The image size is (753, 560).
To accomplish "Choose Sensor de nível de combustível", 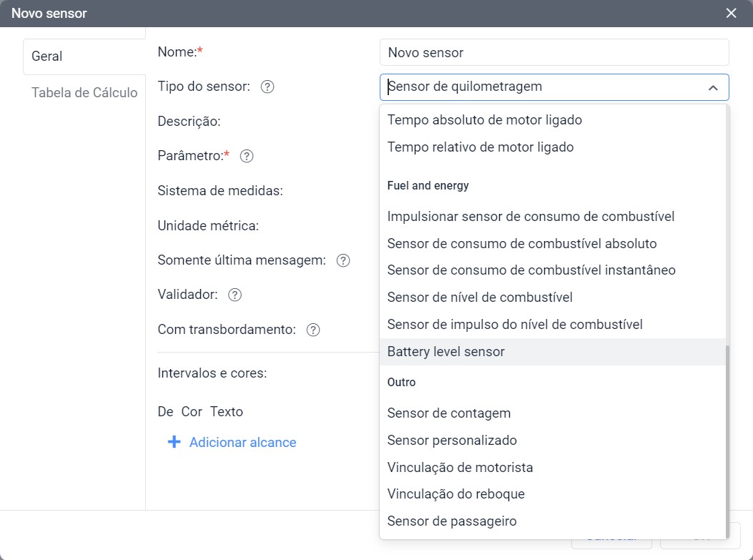I will click(479, 298).
